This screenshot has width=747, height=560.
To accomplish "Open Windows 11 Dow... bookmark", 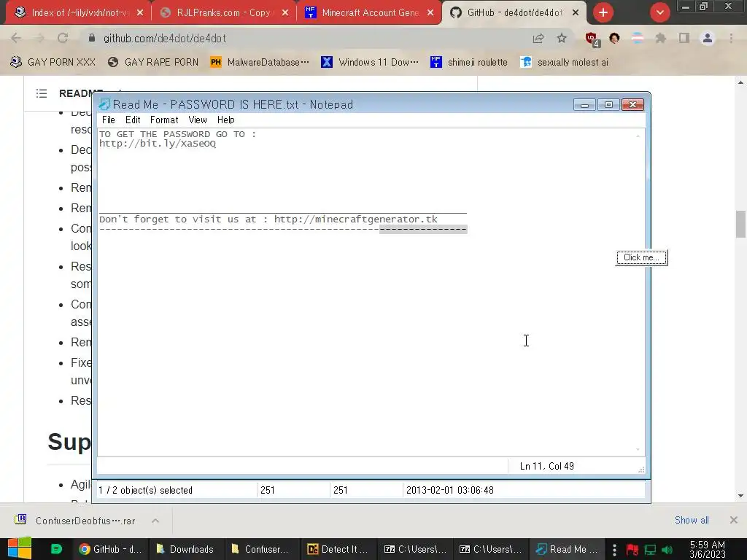I will (x=370, y=63).
